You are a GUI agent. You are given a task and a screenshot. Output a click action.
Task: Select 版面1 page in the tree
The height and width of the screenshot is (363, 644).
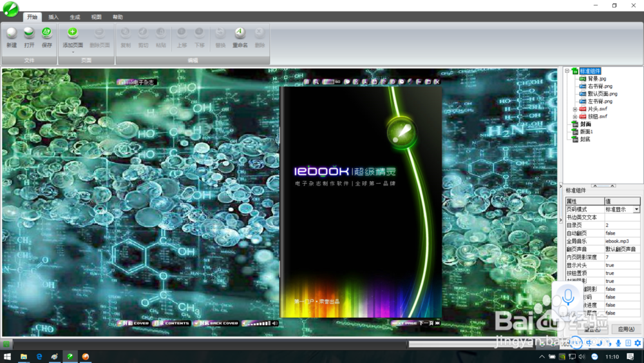pos(586,132)
